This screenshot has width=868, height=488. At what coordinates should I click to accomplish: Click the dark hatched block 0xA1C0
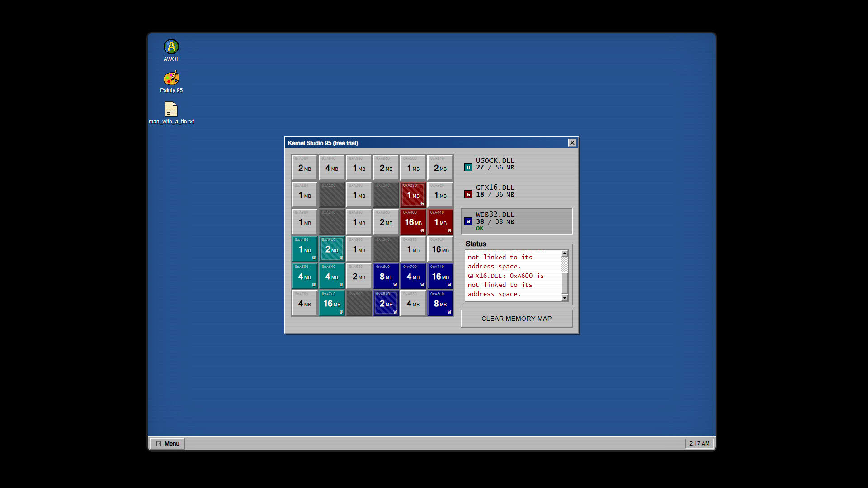click(x=332, y=195)
